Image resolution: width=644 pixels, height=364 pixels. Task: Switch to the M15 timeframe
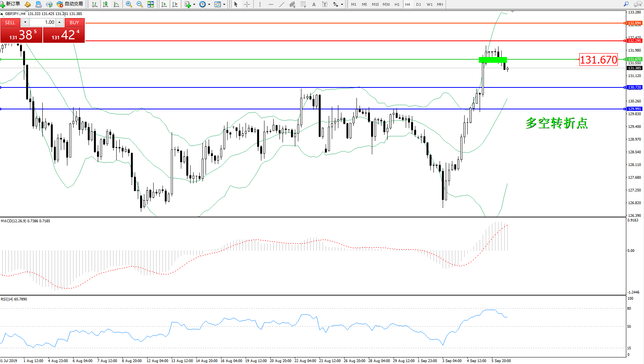coord(375,4)
